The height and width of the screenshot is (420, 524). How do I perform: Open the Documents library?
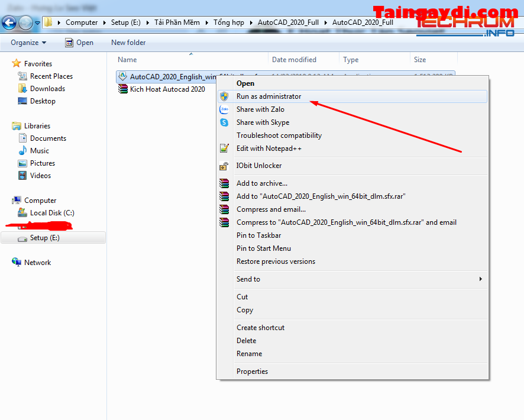tap(48, 138)
